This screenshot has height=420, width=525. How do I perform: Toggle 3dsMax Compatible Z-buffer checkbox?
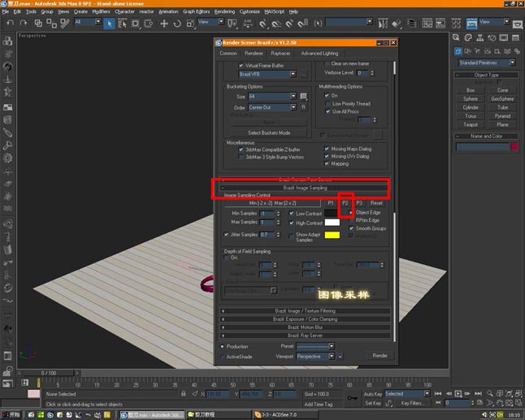[x=241, y=149]
